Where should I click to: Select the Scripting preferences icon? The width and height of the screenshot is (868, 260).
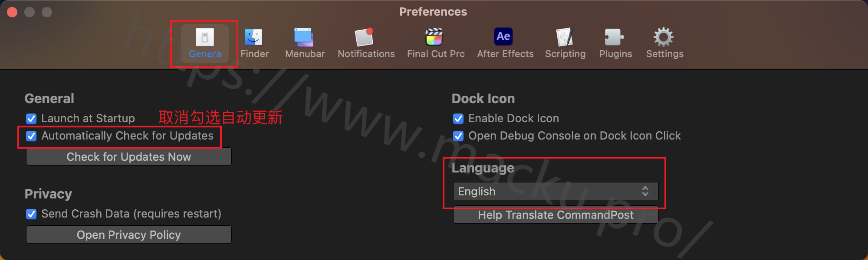tap(565, 37)
